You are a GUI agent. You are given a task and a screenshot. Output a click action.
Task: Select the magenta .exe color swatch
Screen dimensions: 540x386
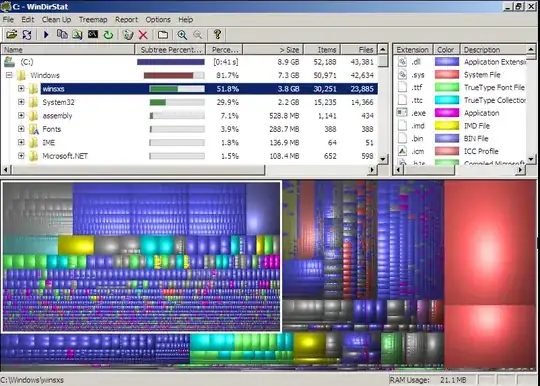tap(447, 113)
